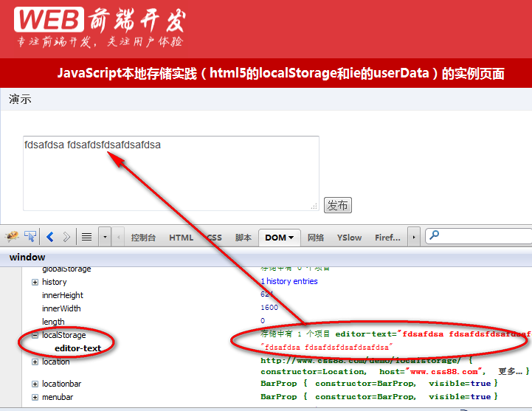Image resolution: width=532 pixels, height=411 pixels.
Task: Activate the element inspect pointer icon
Action: click(30, 237)
